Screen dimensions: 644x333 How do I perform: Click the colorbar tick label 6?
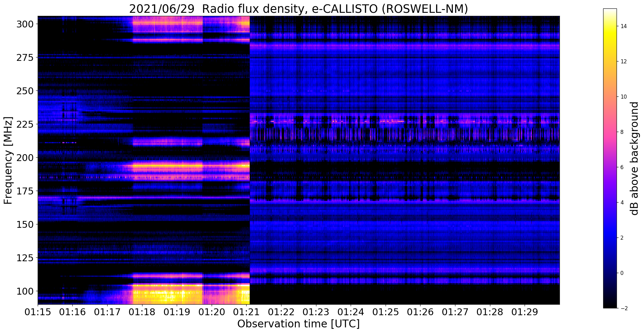pyautogui.click(x=622, y=167)
